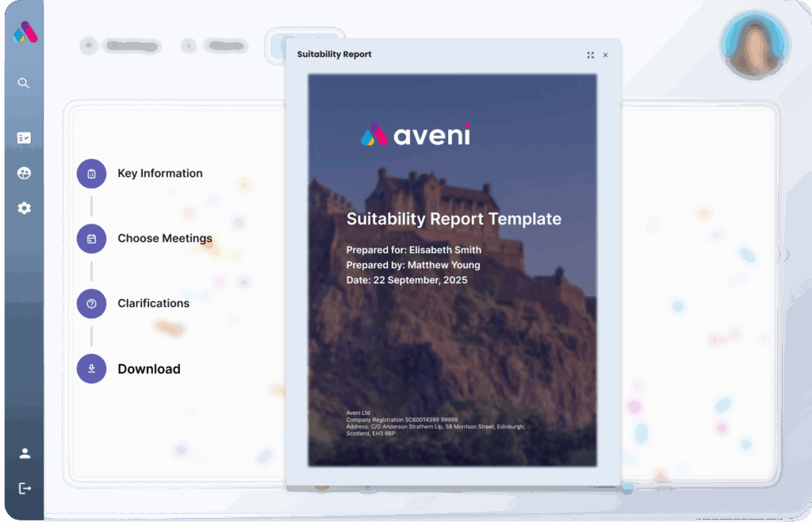812x522 pixels.
Task: Open the user profile icon in the sidebar
Action: [25, 454]
